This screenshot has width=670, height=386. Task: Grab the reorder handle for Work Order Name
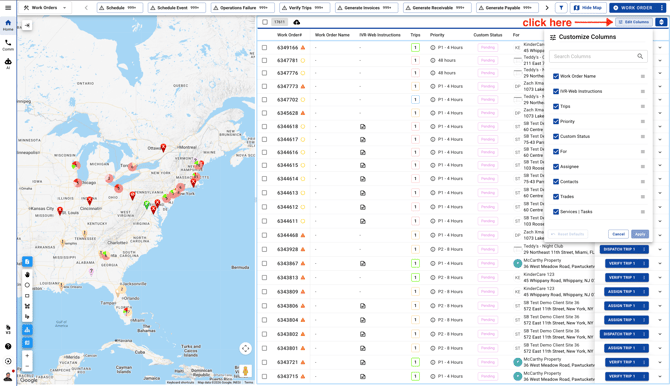click(x=643, y=76)
